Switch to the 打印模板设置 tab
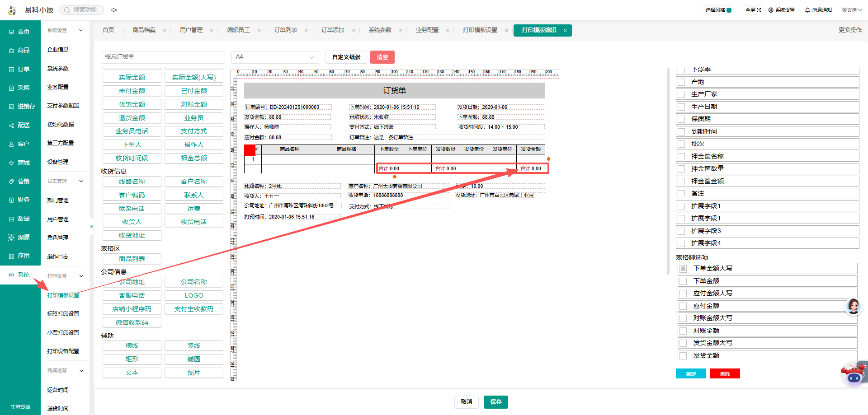 [480, 30]
